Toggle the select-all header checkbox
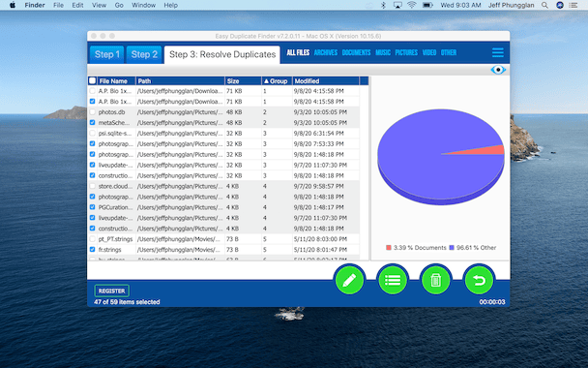588x368 pixels. 92,80
